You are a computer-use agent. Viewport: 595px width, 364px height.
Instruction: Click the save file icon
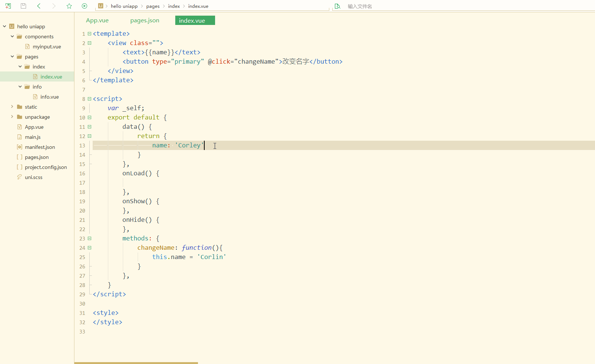23,6
